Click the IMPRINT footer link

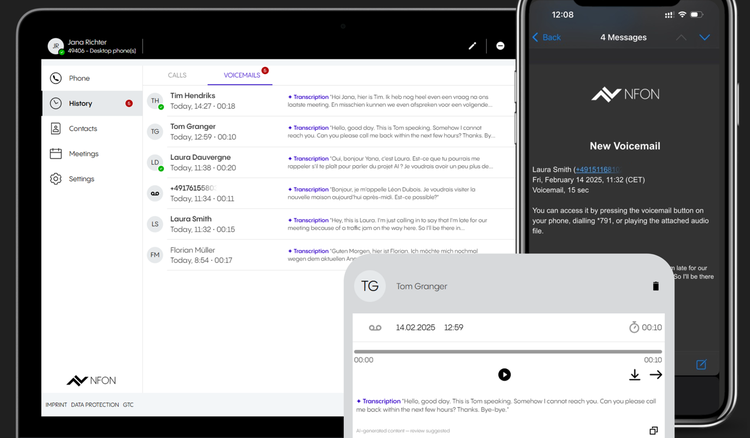pyautogui.click(x=56, y=405)
